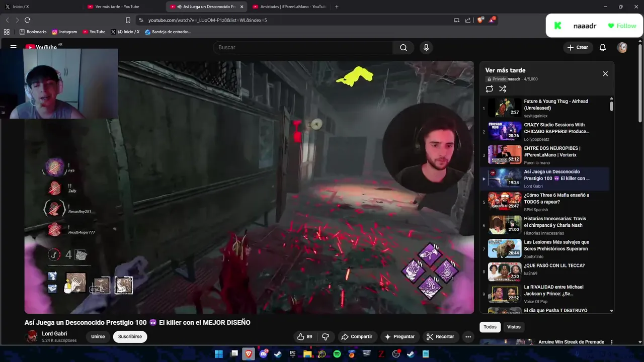Close the Ver más tarde playlist panel
Viewport: 644px width, 362px height.
tap(605, 74)
